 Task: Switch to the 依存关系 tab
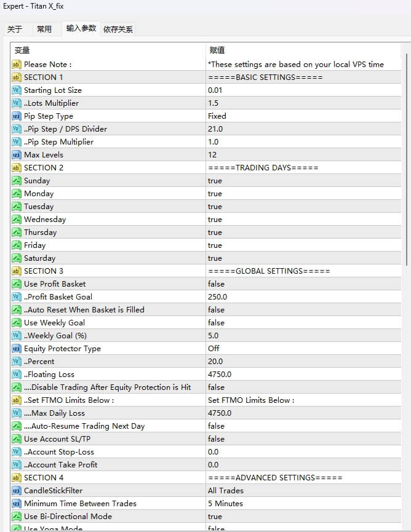118,29
